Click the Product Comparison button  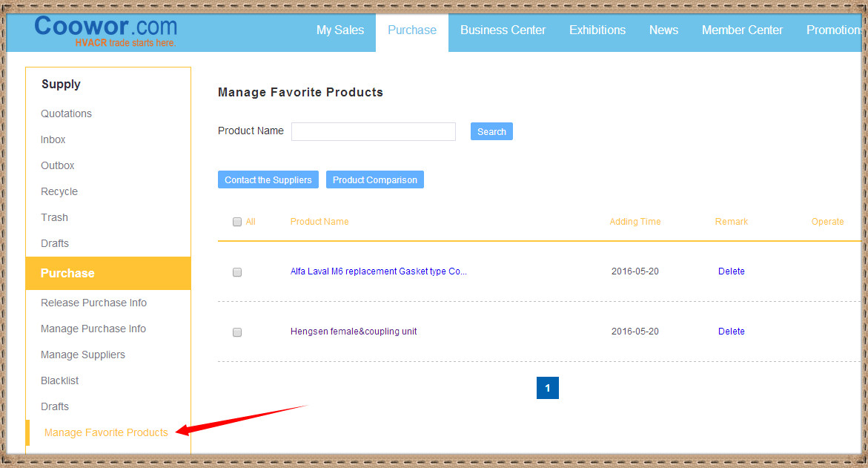[374, 179]
